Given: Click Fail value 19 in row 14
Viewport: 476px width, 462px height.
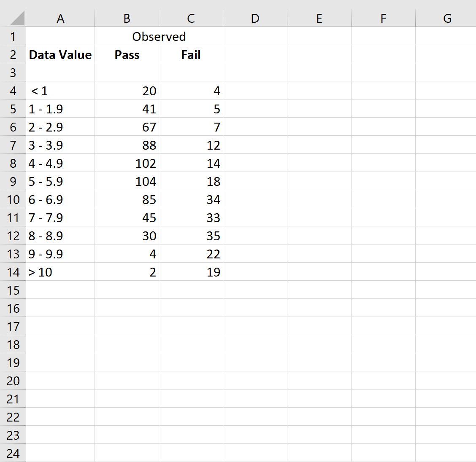Looking at the screenshot, I should (191, 272).
